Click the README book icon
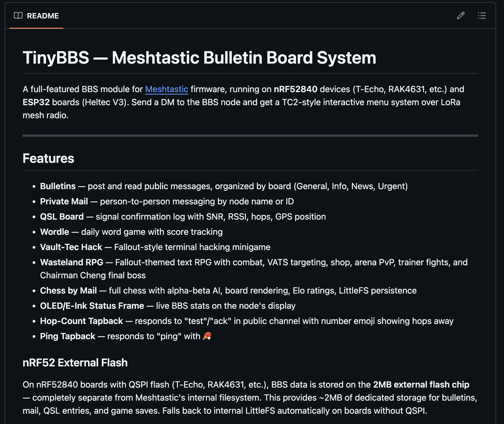 18,16
